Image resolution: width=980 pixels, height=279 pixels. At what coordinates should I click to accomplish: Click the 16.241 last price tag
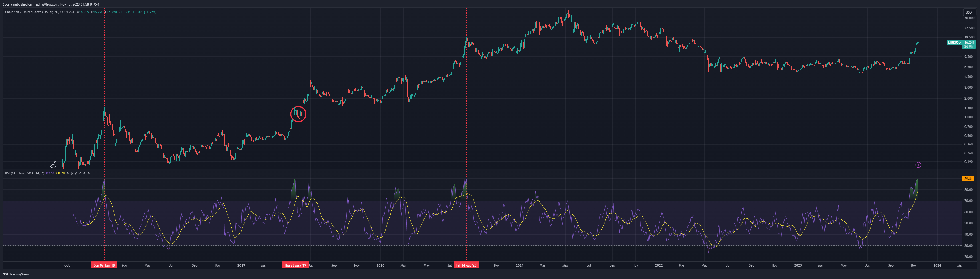click(x=969, y=42)
